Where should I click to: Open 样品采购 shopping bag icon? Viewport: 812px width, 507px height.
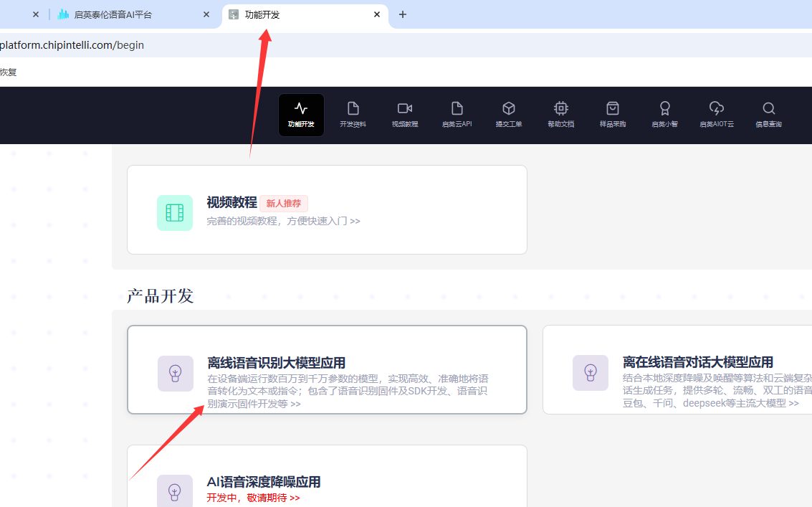[x=613, y=115]
